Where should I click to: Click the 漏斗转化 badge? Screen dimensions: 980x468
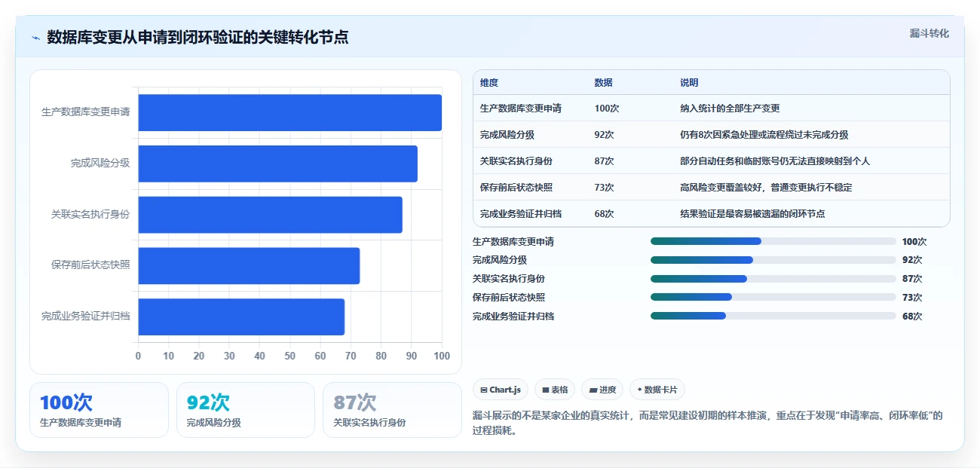click(929, 34)
